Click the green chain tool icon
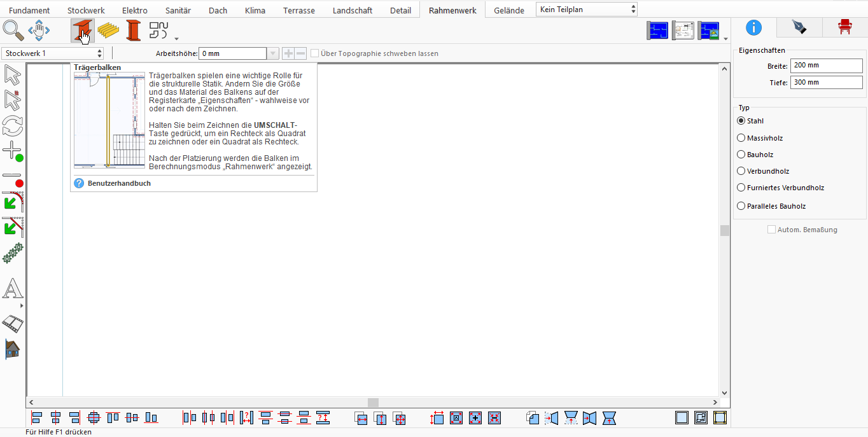This screenshot has width=868, height=437. click(13, 253)
